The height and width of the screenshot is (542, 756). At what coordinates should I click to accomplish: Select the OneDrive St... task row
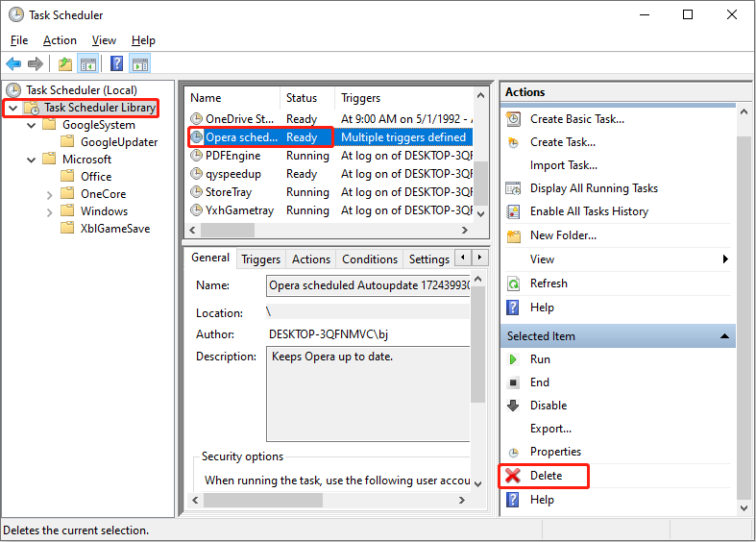click(x=330, y=118)
